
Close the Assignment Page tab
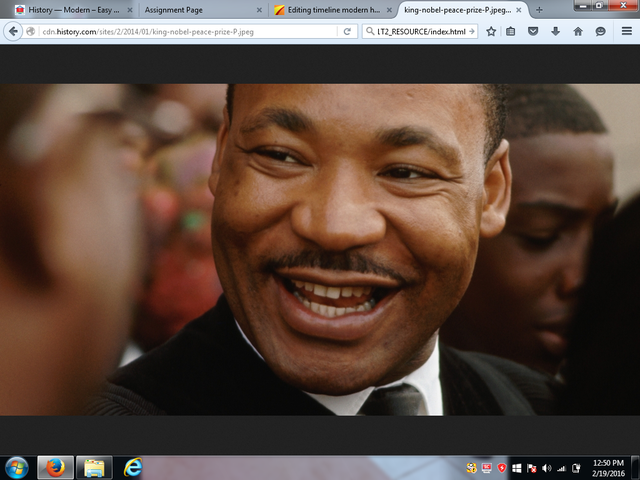point(259,10)
